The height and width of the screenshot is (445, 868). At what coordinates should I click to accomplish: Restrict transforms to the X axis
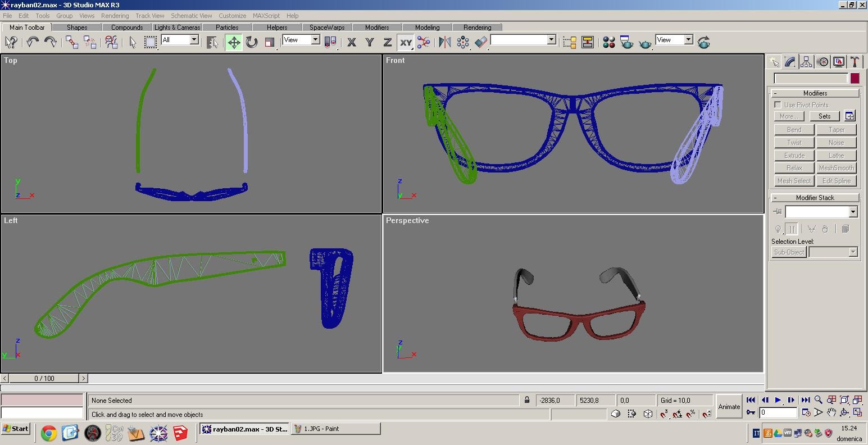tap(352, 42)
